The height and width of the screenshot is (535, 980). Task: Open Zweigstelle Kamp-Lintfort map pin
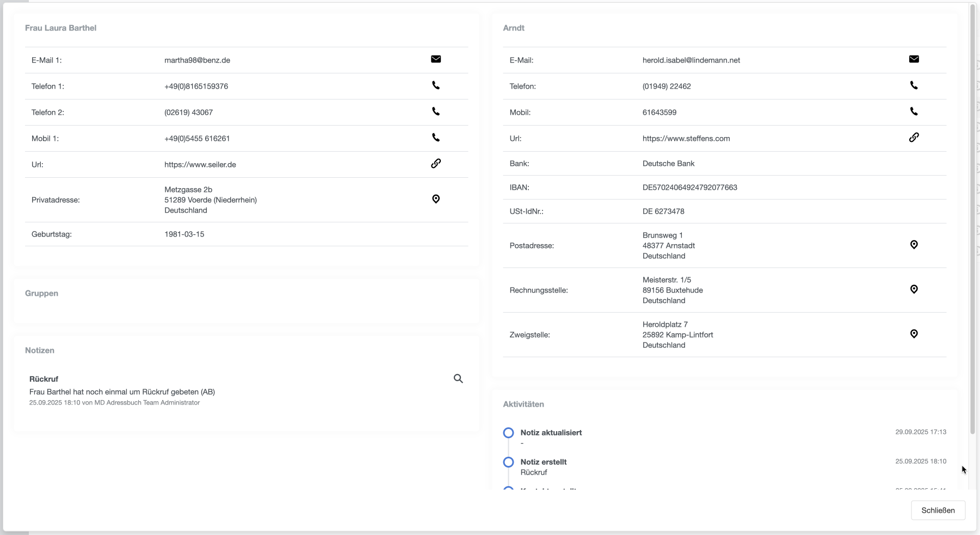pos(914,334)
